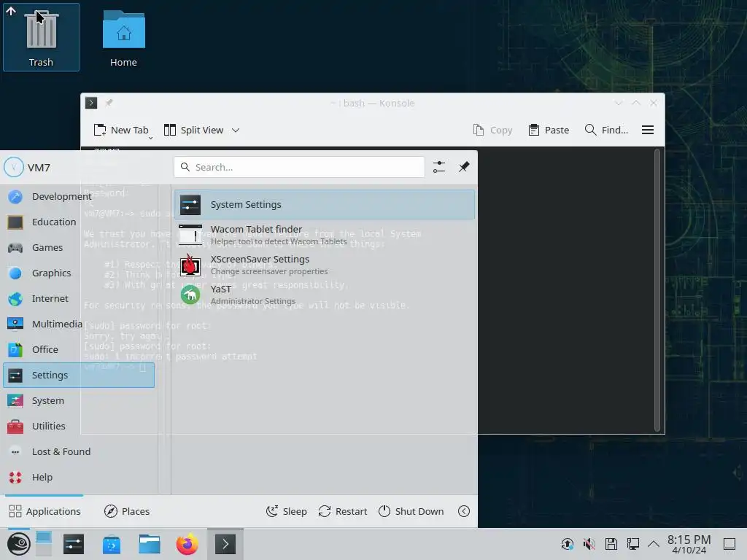Launch YaST Administrator Settings
The width and height of the screenshot is (747, 560).
(x=325, y=295)
